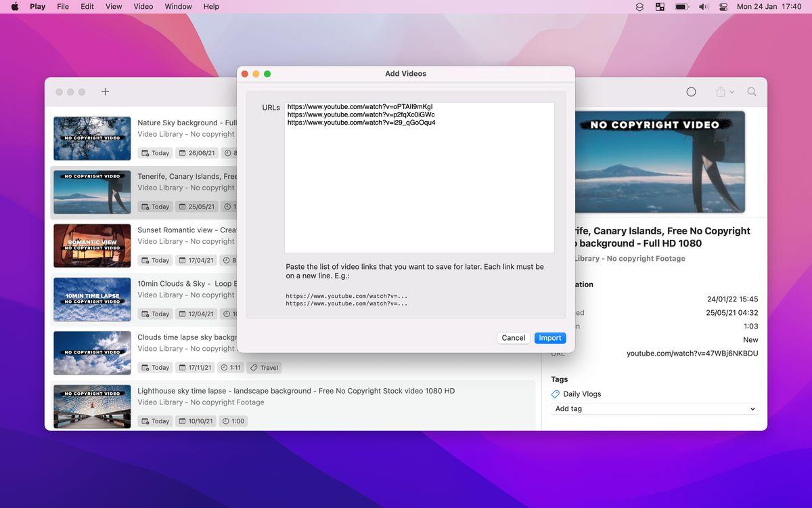This screenshot has height=508, width=812.
Task: Click the green zoom button of Add Videos dialog
Action: tap(267, 74)
